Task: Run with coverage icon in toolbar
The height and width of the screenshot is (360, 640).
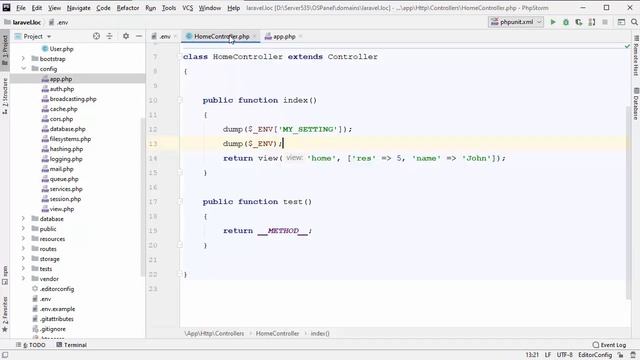Action: (x=579, y=22)
